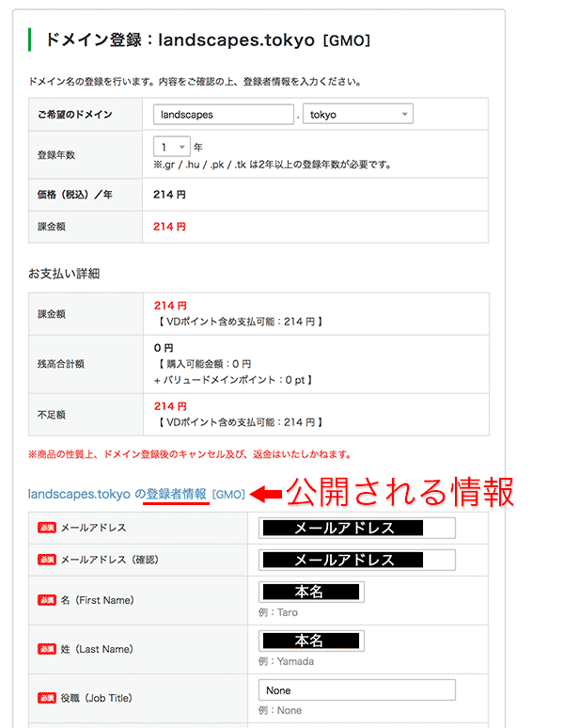564x728 pixels.
Task: Click the メールアドレス input field
Action: click(x=356, y=528)
